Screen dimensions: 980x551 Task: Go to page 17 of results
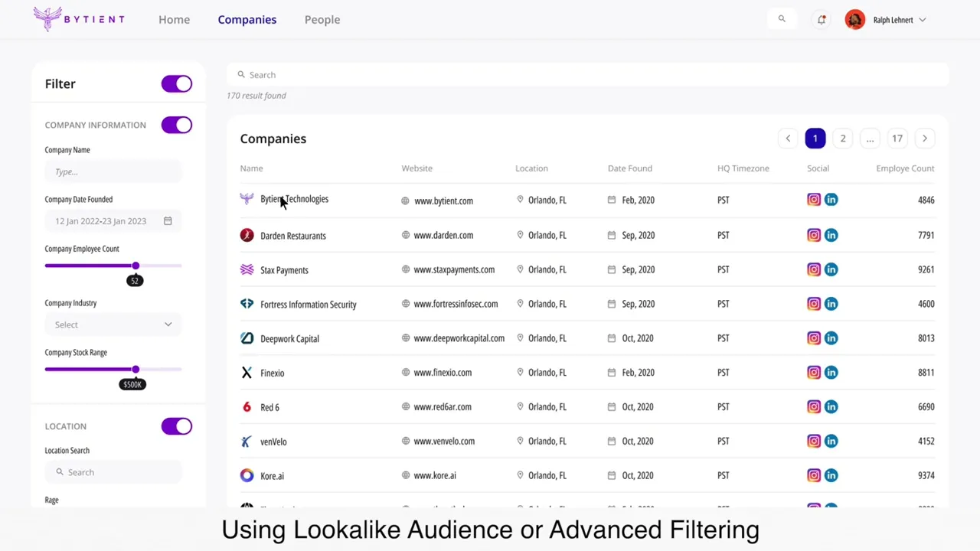point(897,139)
